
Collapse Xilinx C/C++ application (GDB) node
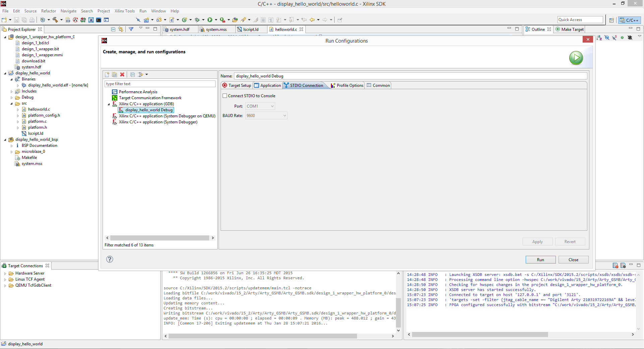(x=109, y=104)
